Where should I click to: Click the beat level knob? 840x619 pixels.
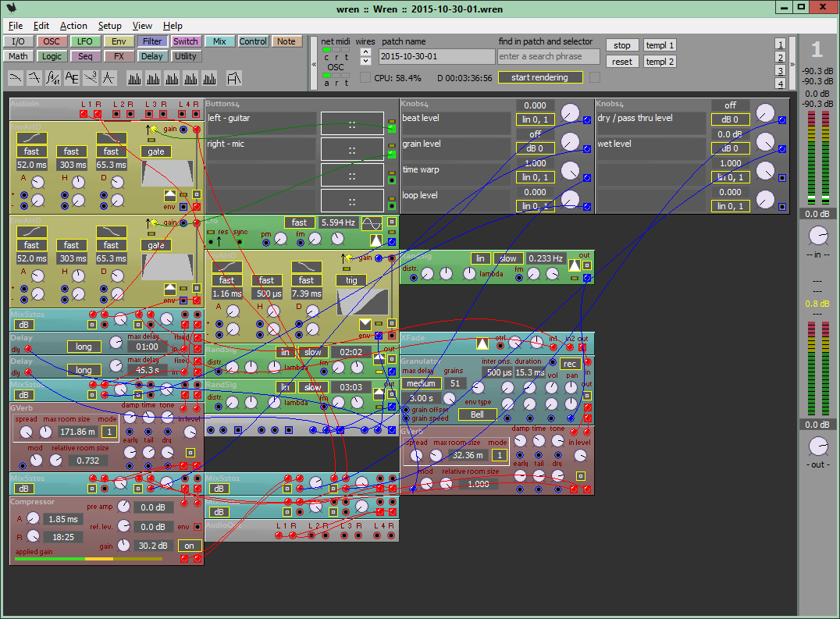570,113
